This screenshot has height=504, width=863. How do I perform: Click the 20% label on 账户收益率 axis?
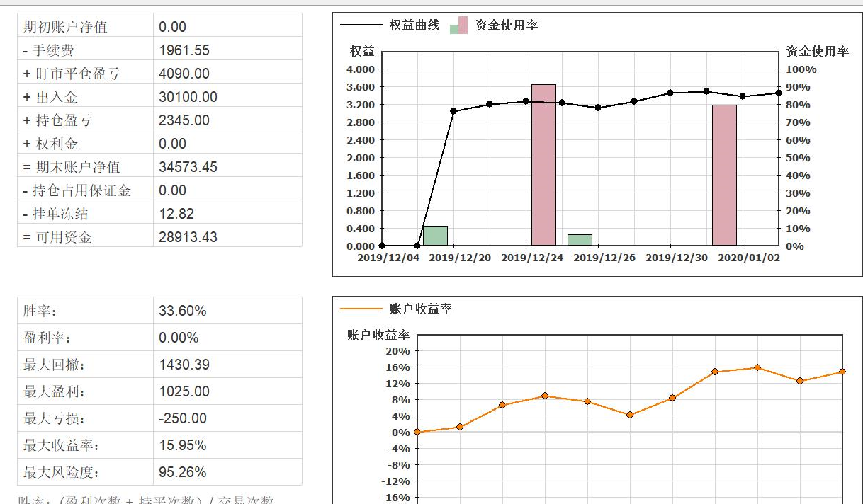point(398,351)
